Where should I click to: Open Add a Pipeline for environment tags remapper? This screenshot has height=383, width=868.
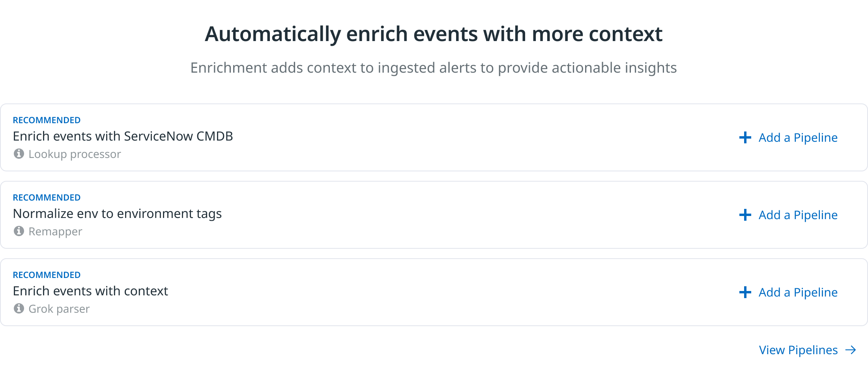click(797, 215)
